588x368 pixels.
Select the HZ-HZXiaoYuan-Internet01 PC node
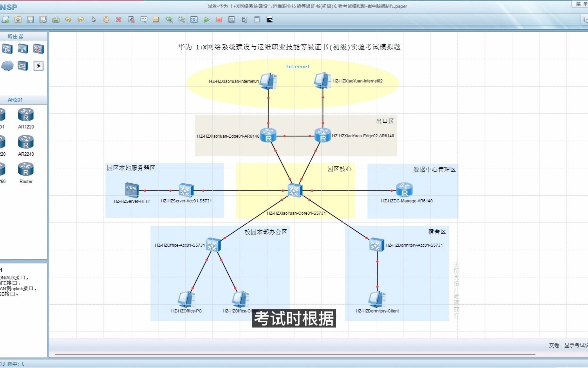coord(268,81)
